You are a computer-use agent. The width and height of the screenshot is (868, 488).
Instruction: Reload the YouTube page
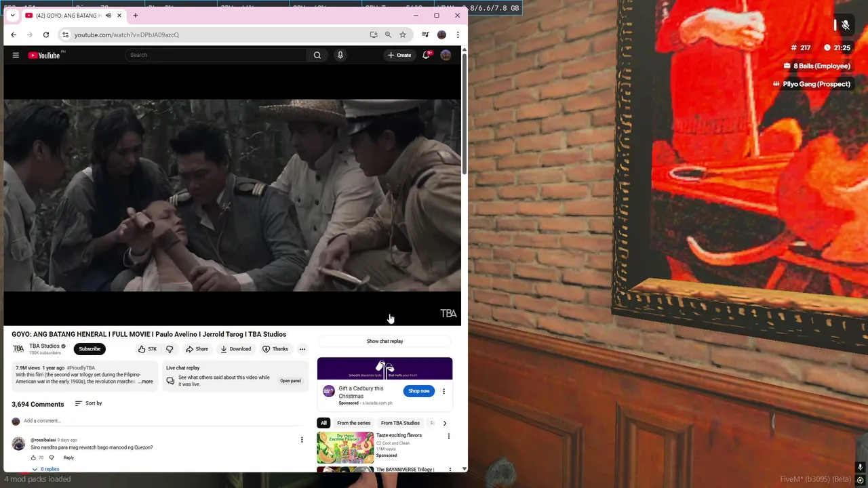click(x=46, y=35)
